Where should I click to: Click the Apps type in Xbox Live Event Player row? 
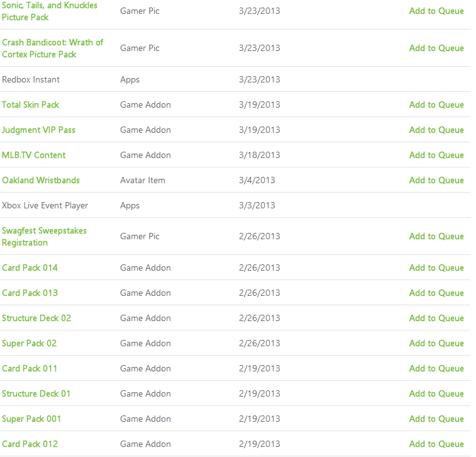(130, 206)
